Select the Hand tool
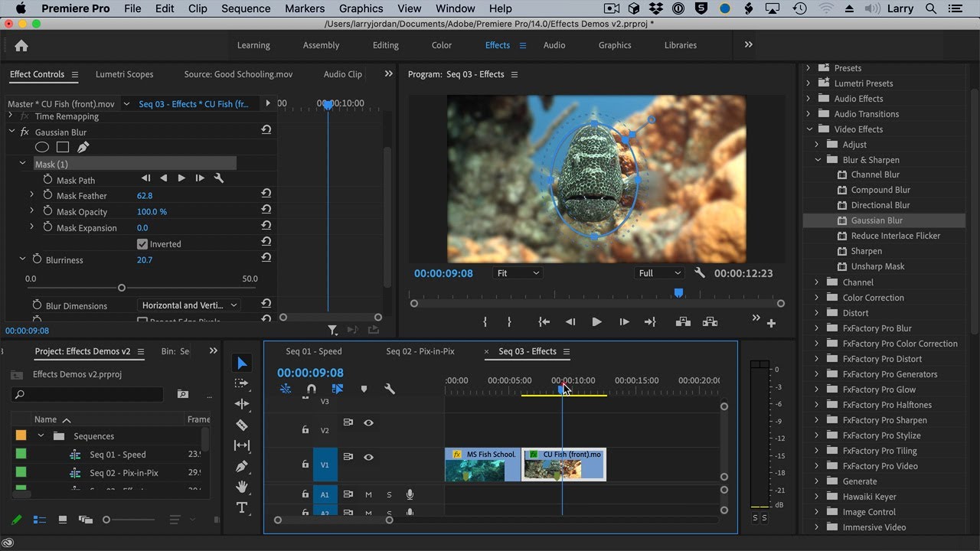Image resolution: width=980 pixels, height=551 pixels. (242, 487)
